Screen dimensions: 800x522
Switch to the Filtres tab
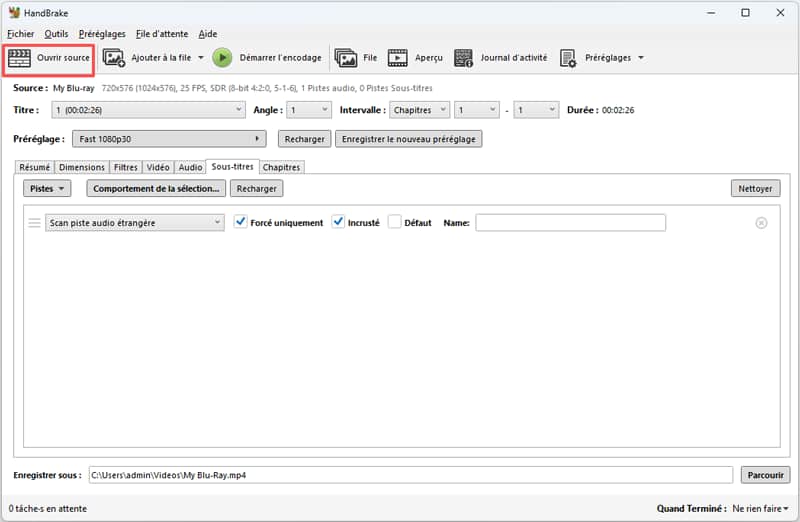click(126, 167)
